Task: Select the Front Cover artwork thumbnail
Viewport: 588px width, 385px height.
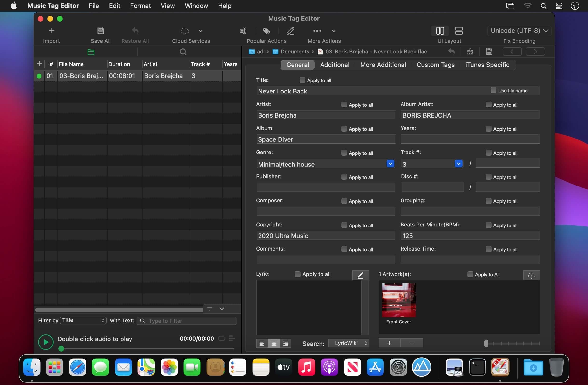Action: pos(398,300)
